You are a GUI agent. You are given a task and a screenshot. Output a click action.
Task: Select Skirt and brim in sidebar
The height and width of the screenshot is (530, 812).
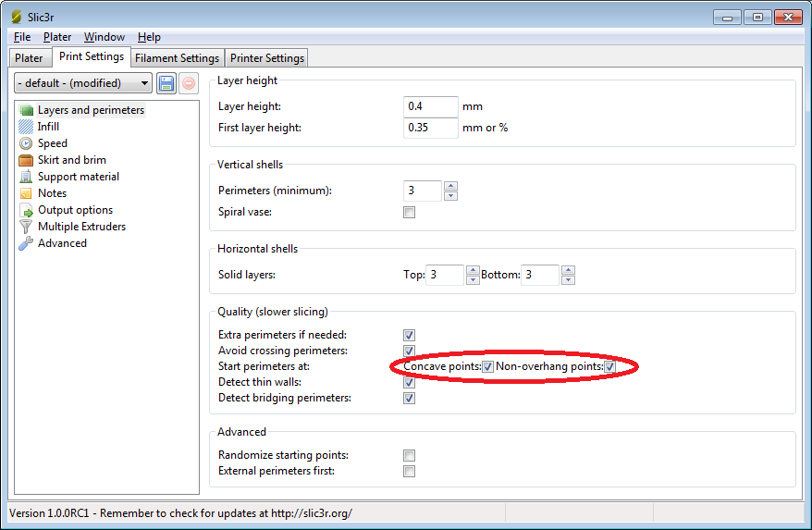point(72,160)
